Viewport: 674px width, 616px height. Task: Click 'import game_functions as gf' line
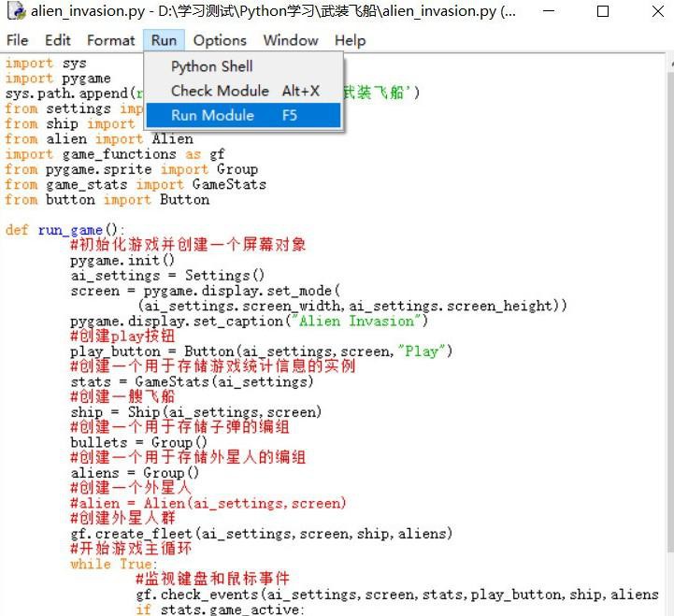coord(115,154)
